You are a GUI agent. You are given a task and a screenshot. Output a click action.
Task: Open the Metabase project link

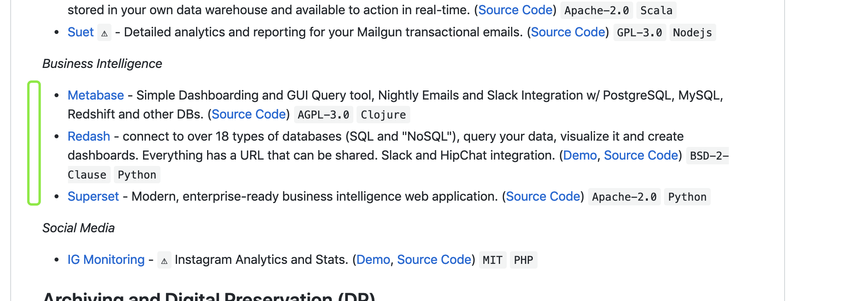click(96, 95)
